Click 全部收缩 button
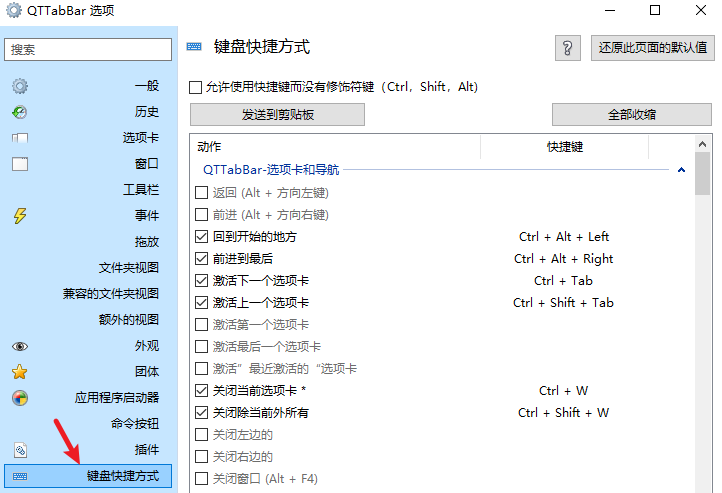Screen dimensions: 722x493 click(x=632, y=115)
